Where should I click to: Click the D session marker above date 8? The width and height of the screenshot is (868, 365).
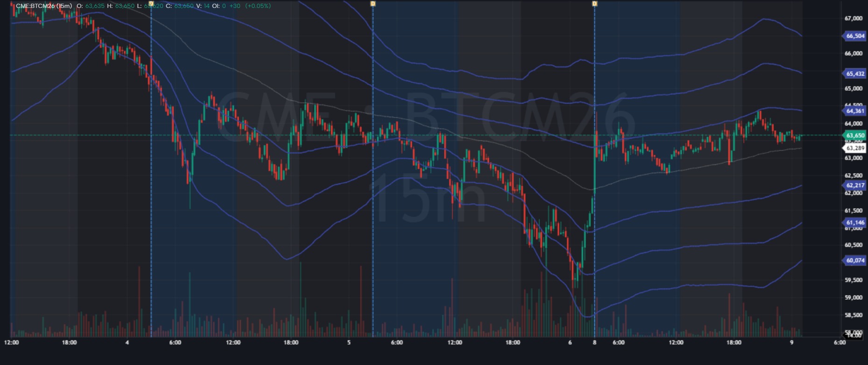pos(594,4)
